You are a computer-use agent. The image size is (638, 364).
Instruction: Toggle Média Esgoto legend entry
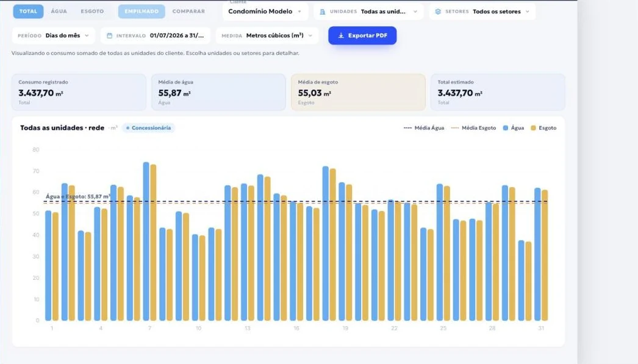coord(473,127)
